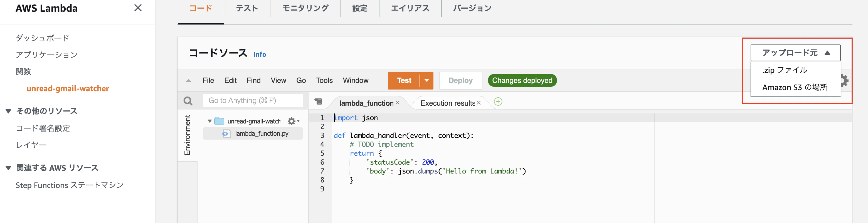Click the Deploy button
The image size is (868, 223).
pyautogui.click(x=461, y=81)
